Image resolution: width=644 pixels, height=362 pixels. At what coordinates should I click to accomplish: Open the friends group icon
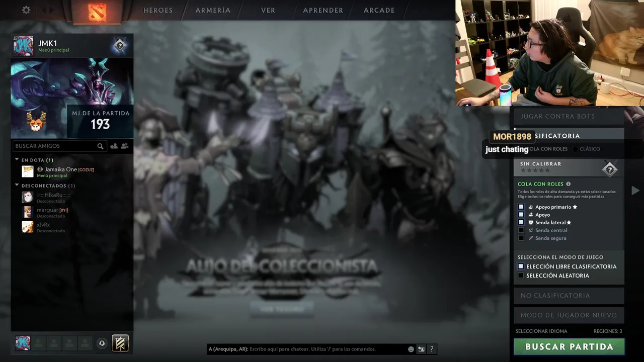pos(125,146)
